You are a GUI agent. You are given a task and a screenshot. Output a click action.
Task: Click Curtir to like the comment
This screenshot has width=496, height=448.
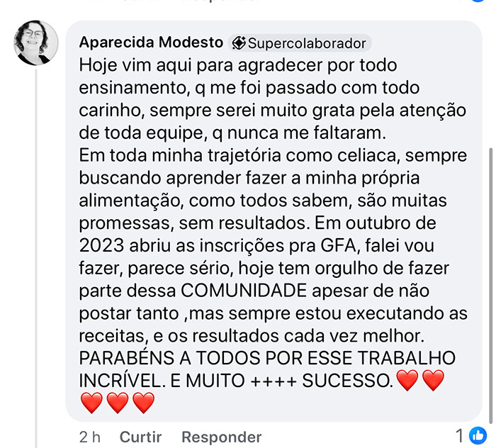tap(141, 437)
